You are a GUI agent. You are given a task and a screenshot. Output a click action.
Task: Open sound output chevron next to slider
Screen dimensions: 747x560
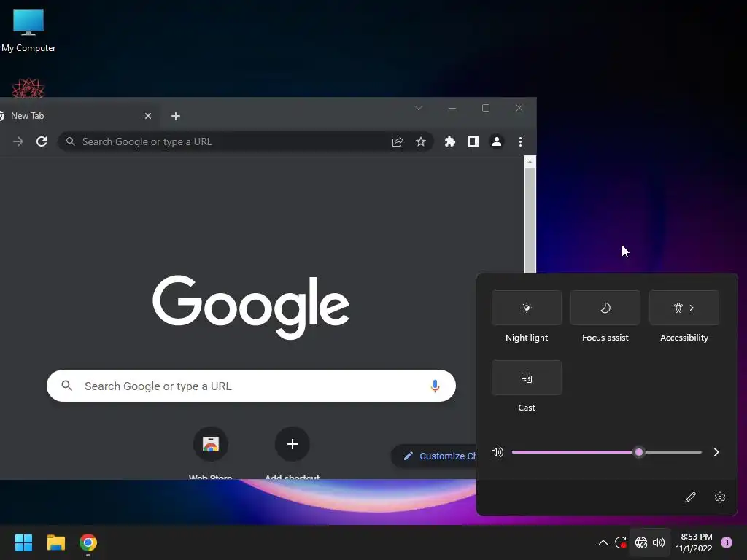click(x=716, y=452)
